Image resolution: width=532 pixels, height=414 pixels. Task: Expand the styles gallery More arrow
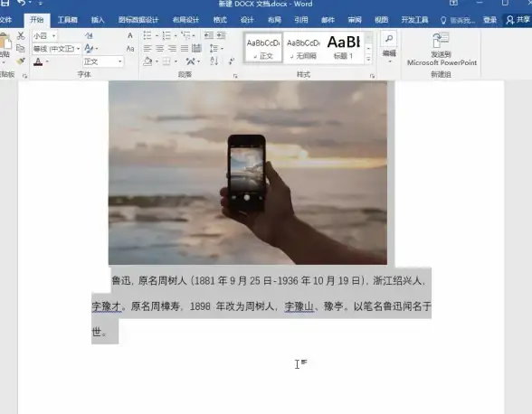click(368, 59)
